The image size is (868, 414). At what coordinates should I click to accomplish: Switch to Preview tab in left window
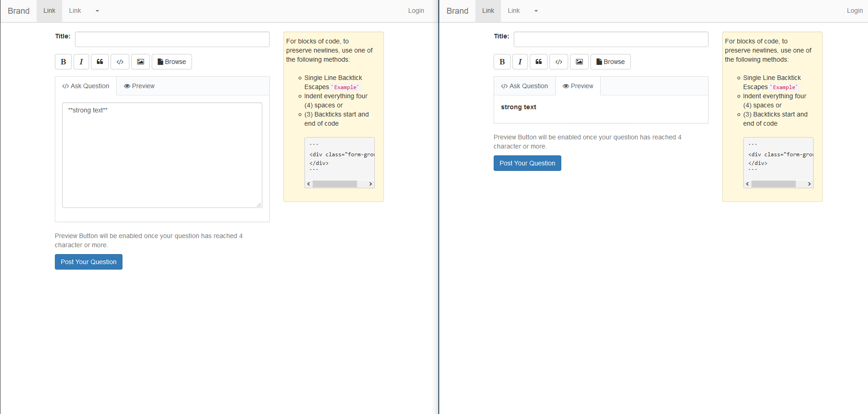click(x=139, y=86)
